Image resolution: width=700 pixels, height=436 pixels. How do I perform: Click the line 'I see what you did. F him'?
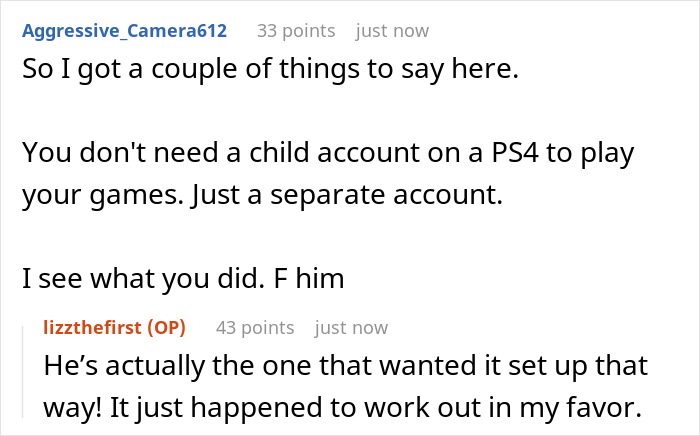point(183,278)
